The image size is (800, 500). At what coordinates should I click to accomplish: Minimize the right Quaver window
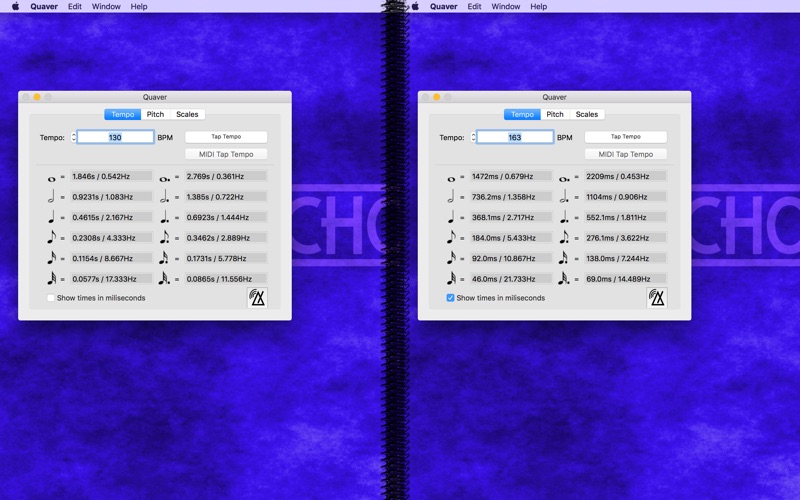(436, 97)
